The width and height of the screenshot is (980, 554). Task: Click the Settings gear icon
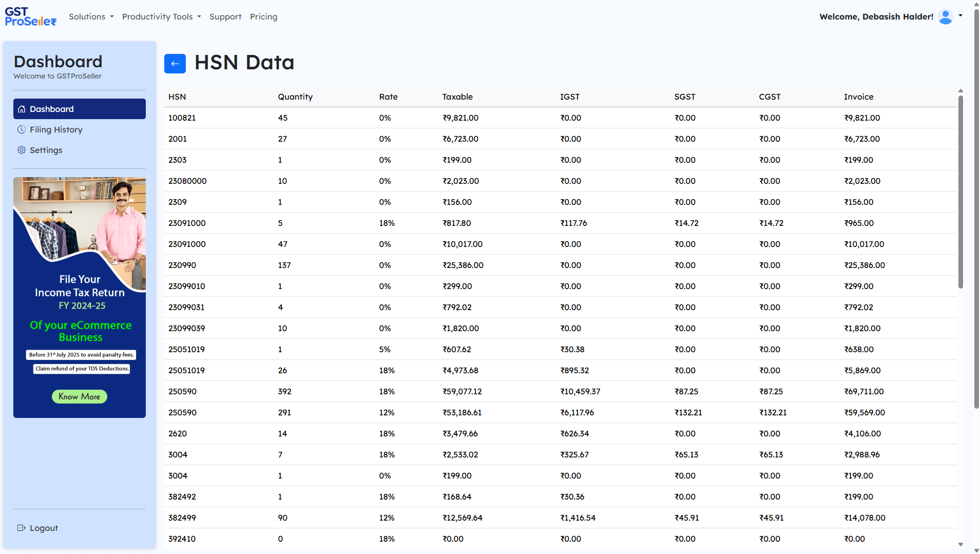22,150
